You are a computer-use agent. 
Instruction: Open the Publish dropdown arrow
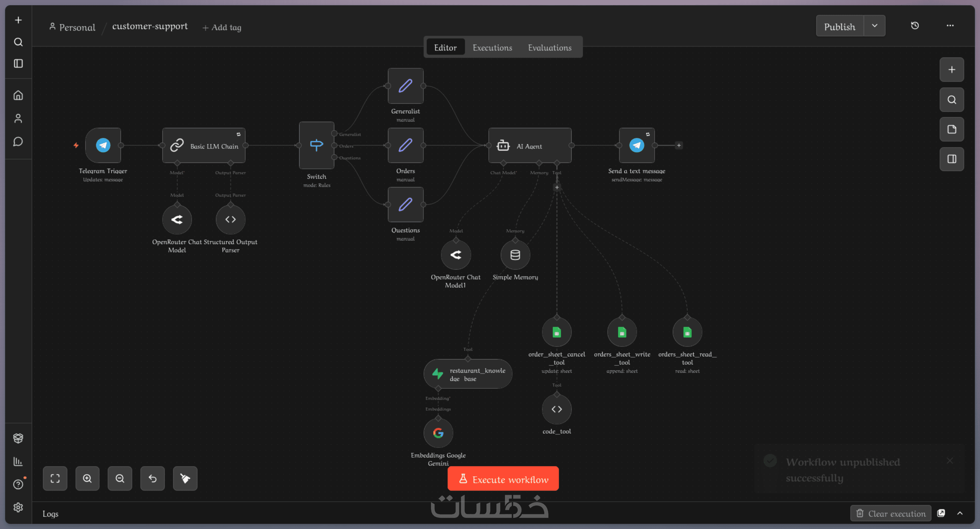click(874, 26)
